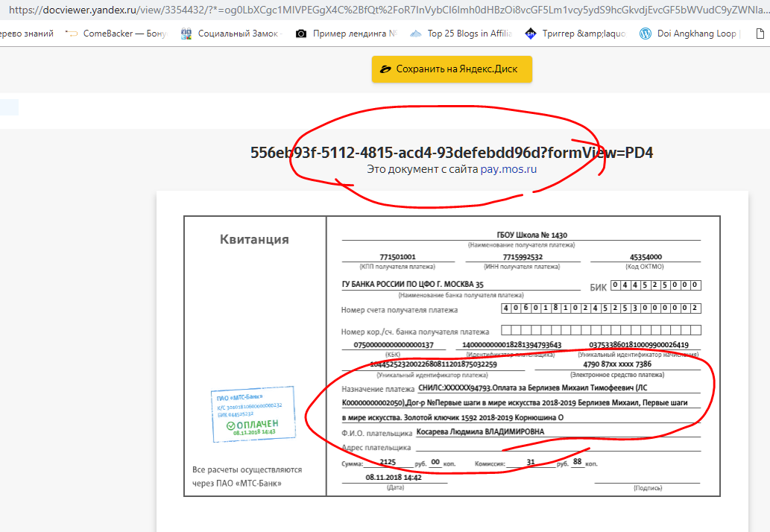Viewport: 770px width, 532px height.
Task: Click the document title 556eb93f-5112-4815 heading
Action: coord(451,153)
